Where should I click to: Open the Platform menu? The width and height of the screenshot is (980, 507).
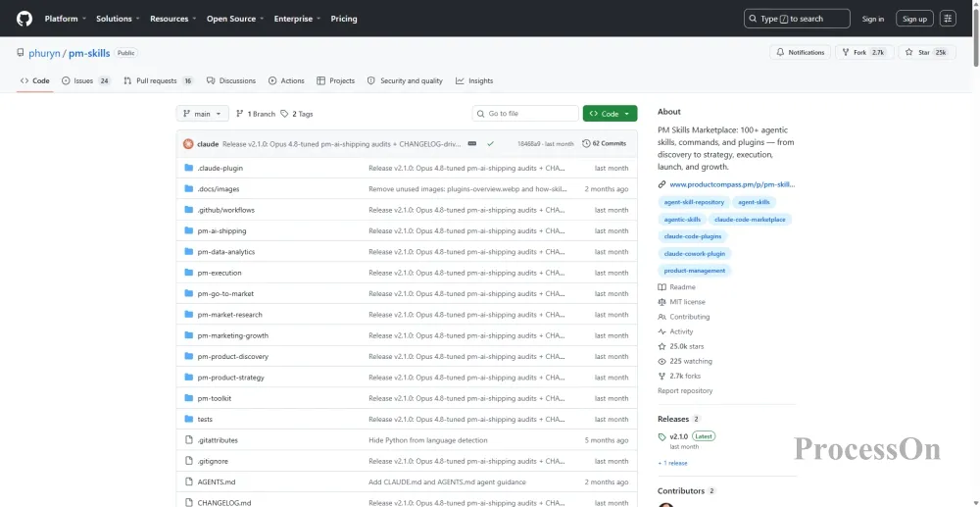coord(65,19)
